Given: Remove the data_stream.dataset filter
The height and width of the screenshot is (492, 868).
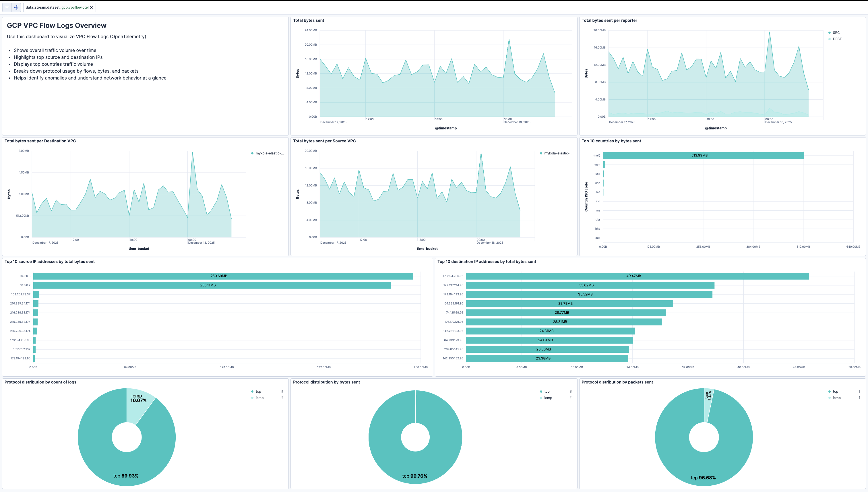Looking at the screenshot, I should point(91,7).
